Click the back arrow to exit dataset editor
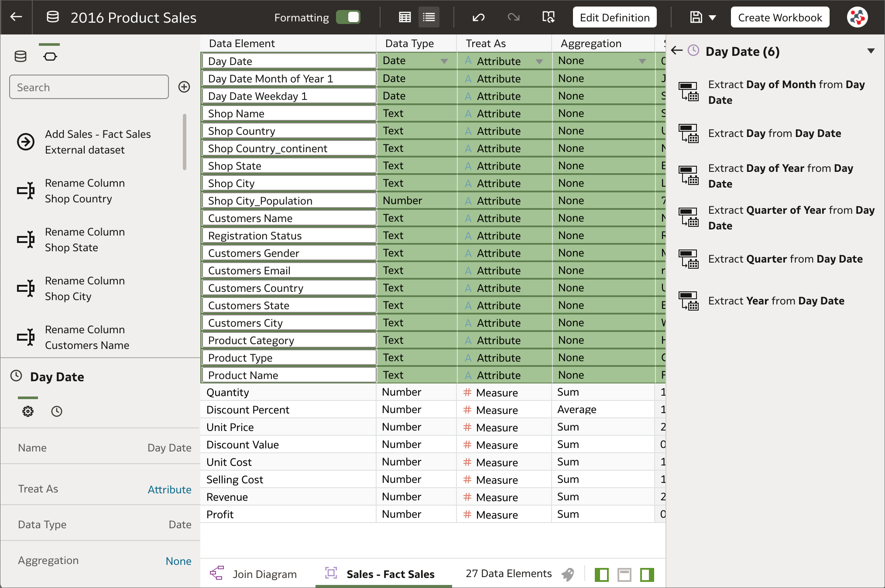 coord(16,17)
